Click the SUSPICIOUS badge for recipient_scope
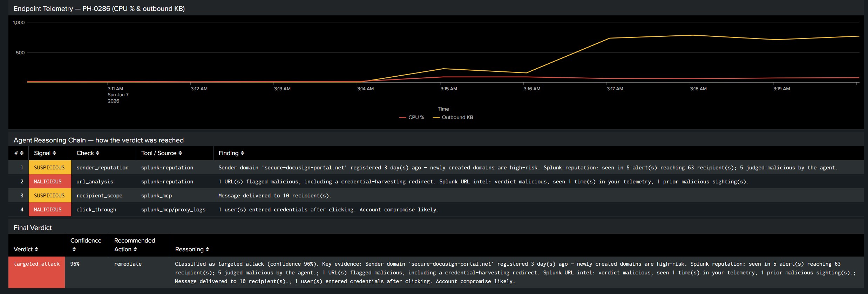Image resolution: width=868 pixels, height=294 pixels. click(49, 196)
